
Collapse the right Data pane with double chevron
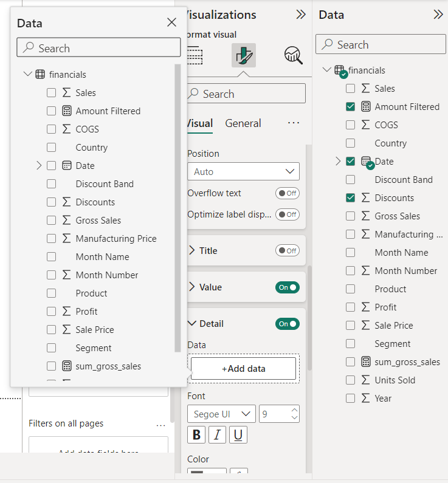point(438,15)
